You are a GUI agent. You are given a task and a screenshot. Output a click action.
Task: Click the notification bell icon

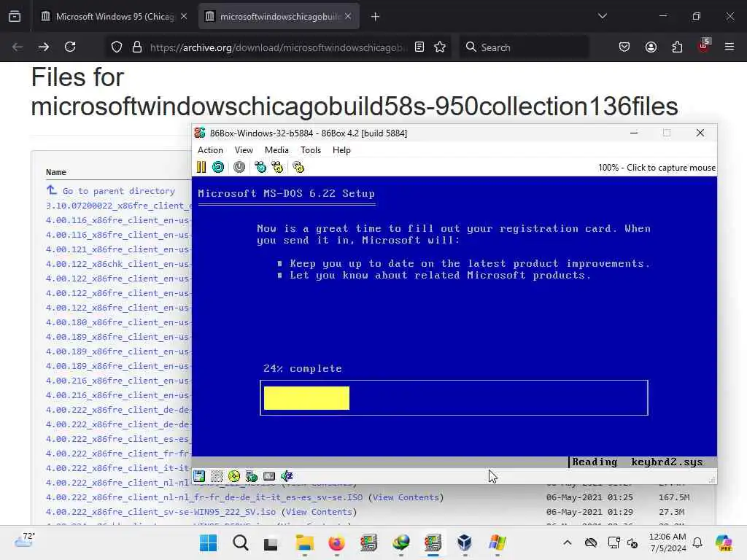(x=697, y=542)
